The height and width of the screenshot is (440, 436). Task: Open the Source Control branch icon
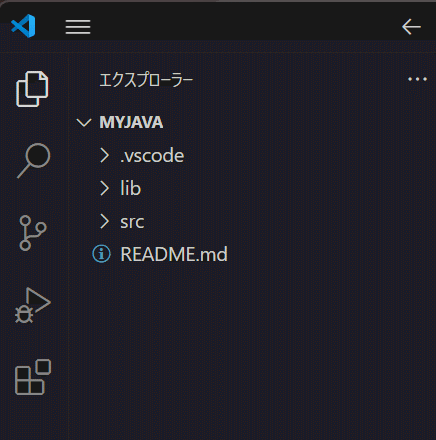pos(33,233)
